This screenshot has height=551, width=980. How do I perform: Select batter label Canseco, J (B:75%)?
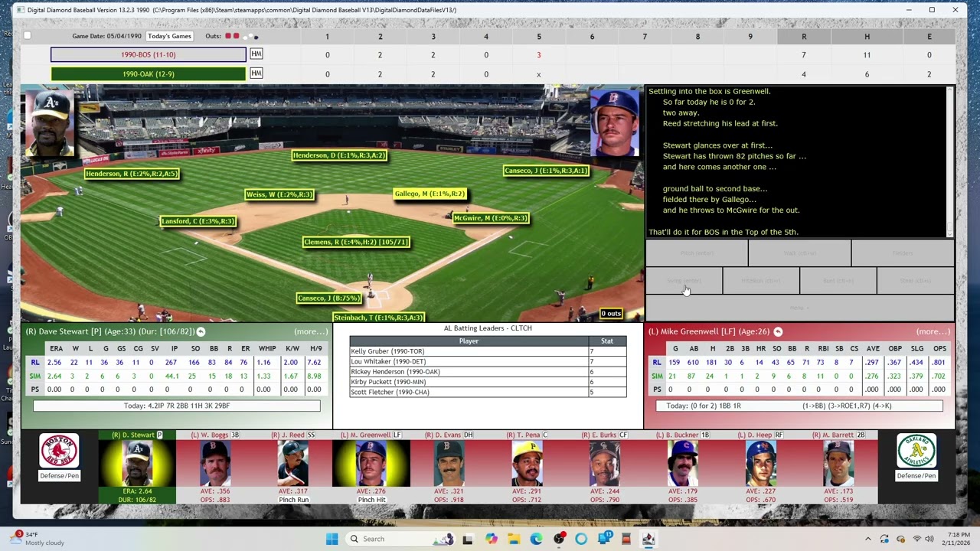point(329,298)
